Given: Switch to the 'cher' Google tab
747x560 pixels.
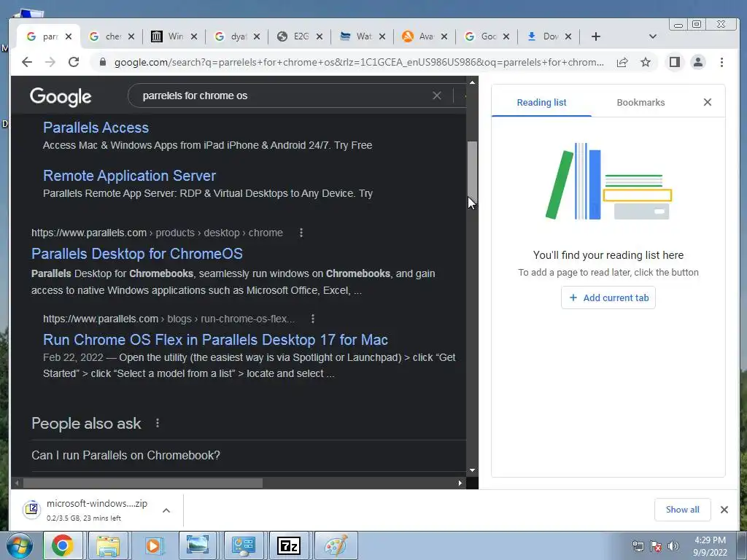Looking at the screenshot, I should (111, 36).
